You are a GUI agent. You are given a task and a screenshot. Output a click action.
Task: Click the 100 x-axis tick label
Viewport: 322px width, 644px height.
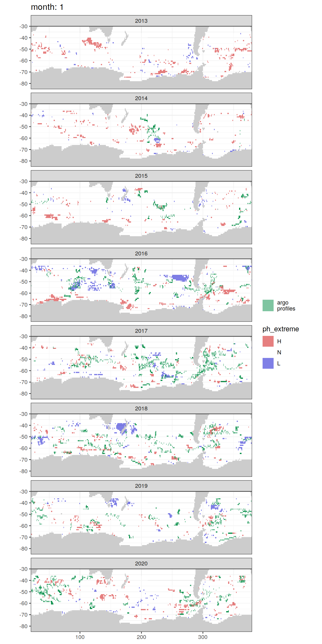(x=80, y=637)
